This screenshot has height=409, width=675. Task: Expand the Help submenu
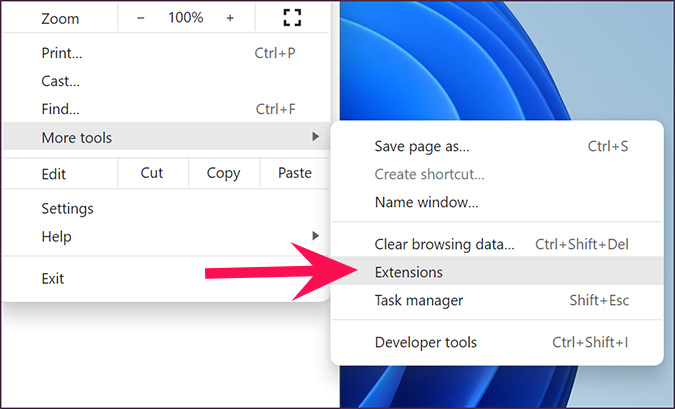point(166,236)
